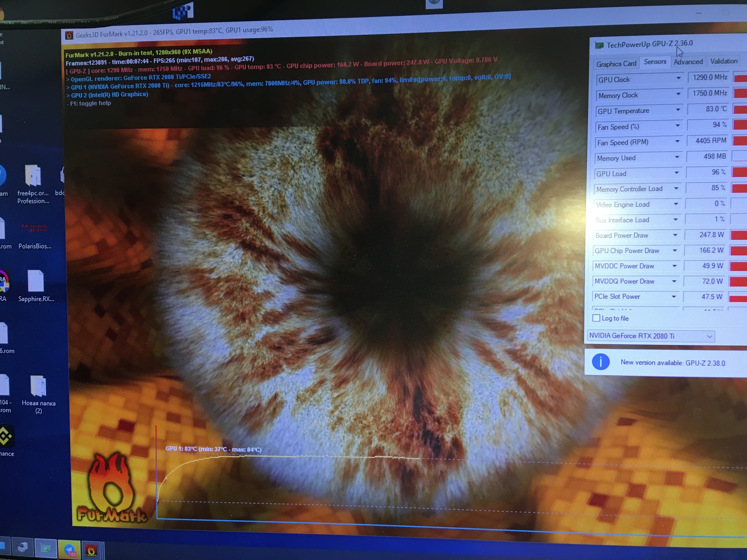
Task: Click the Fan Speed 4405 RPM value
Action: 708,140
